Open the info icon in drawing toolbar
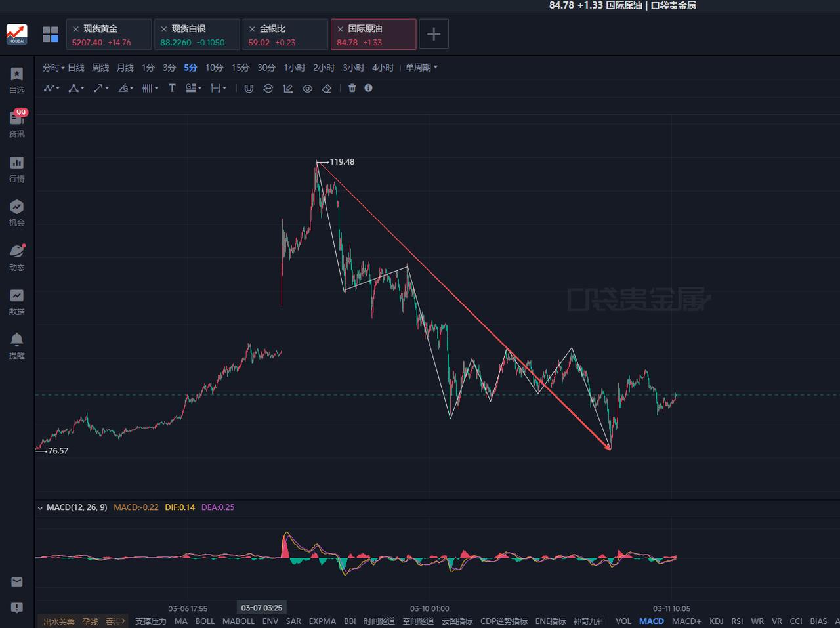The width and height of the screenshot is (840, 628). pos(368,88)
